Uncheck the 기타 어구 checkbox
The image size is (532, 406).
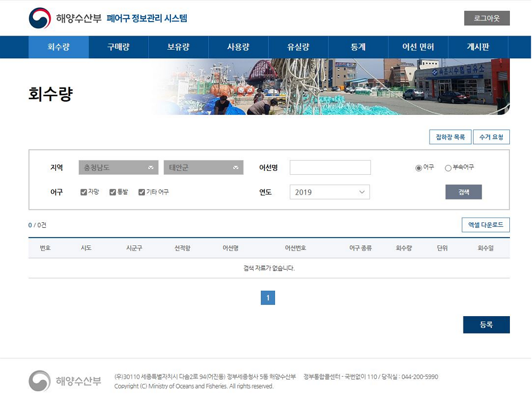point(141,192)
